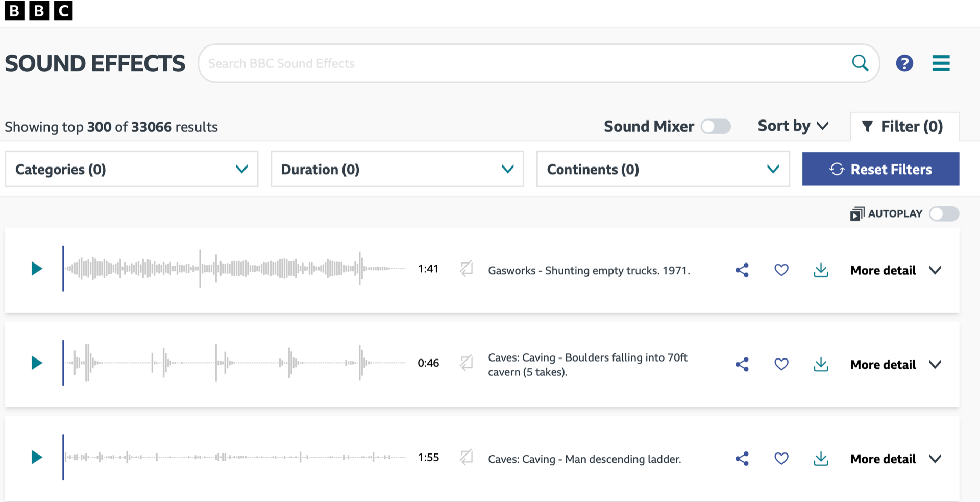Toggle loop icon for Gasworks track
Image resolution: width=980 pixels, height=502 pixels.
pos(466,269)
